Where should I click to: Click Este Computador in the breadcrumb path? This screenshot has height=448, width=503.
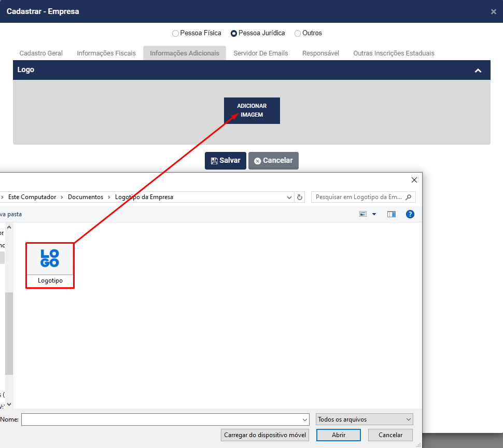pyautogui.click(x=32, y=197)
